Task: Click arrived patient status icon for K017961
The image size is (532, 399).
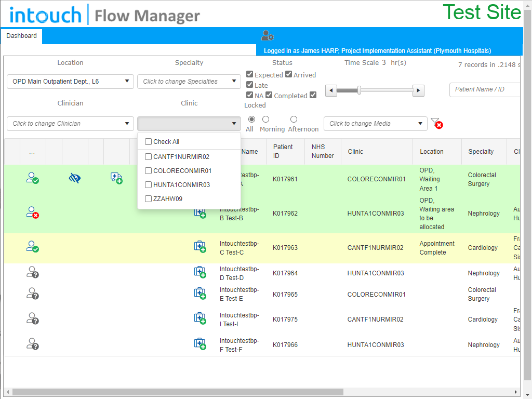Action: 33,178
